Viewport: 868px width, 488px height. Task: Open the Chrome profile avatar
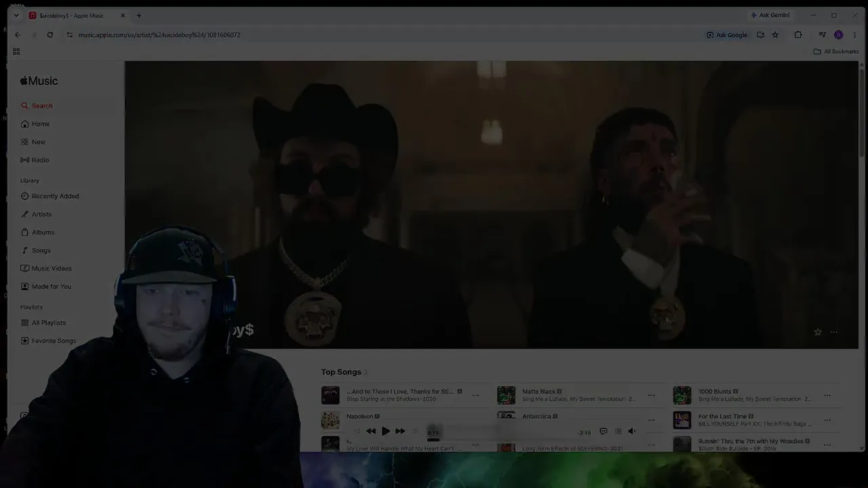point(839,35)
